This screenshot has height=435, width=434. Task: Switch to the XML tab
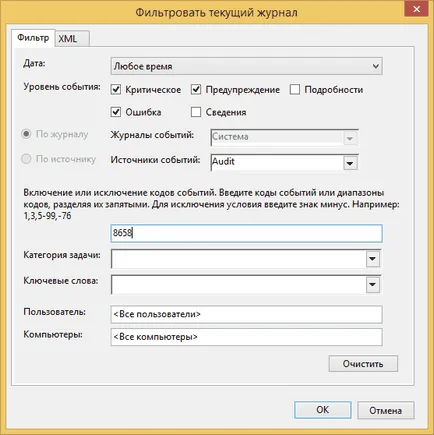click(72, 39)
